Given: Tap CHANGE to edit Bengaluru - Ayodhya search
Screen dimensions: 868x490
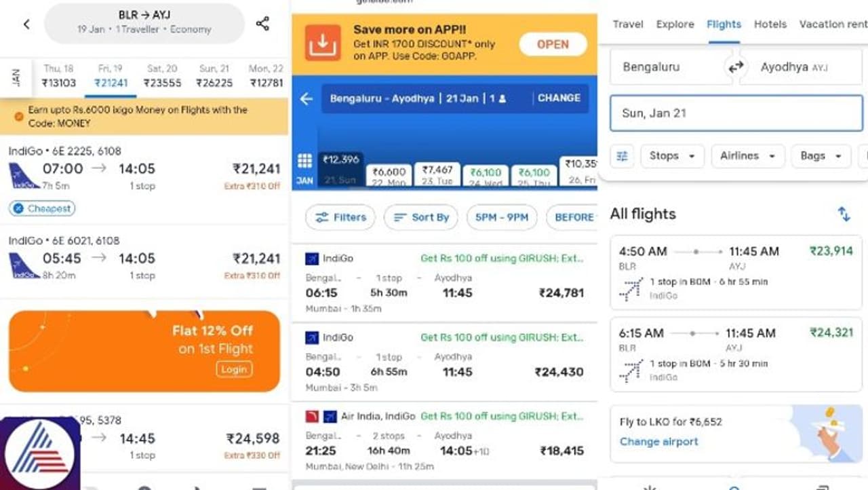Looking at the screenshot, I should (559, 98).
